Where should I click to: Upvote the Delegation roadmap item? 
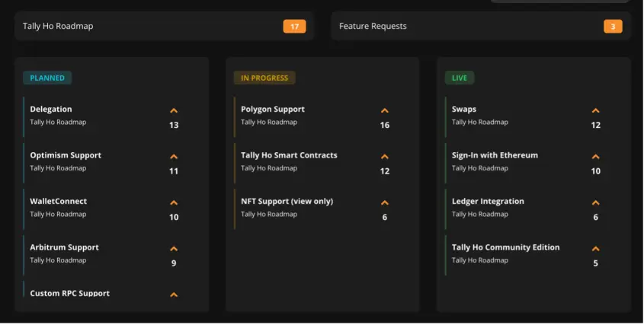174,110
